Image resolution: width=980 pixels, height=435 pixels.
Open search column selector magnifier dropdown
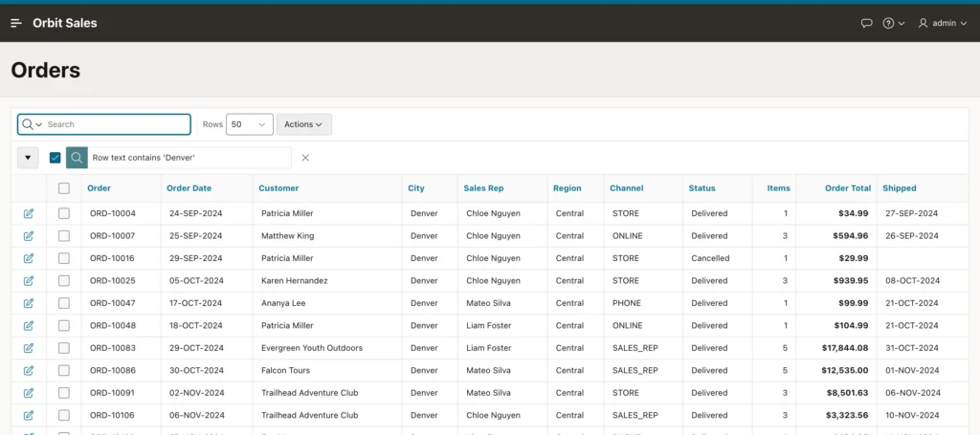click(x=32, y=124)
